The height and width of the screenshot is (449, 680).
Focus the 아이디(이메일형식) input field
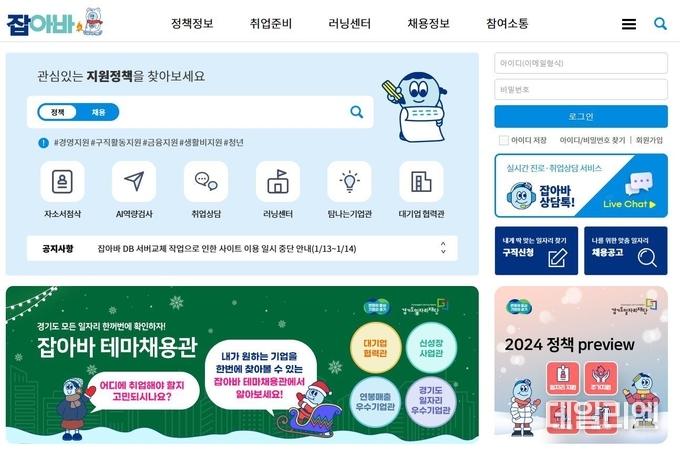pyautogui.click(x=581, y=63)
